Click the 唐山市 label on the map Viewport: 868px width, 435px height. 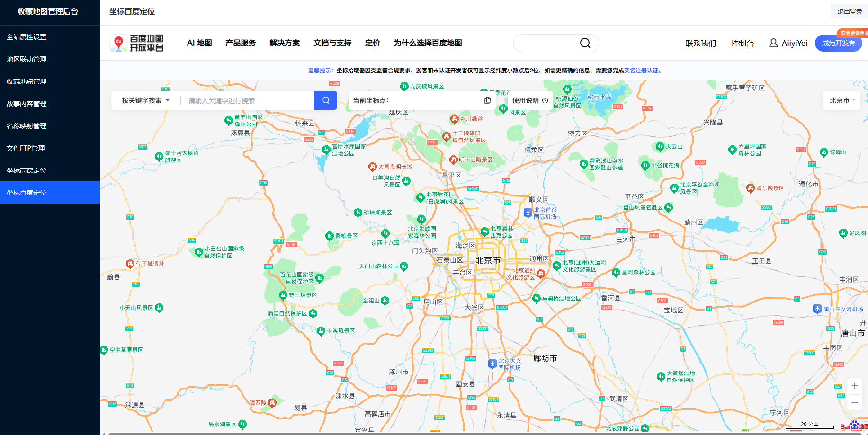point(853,333)
